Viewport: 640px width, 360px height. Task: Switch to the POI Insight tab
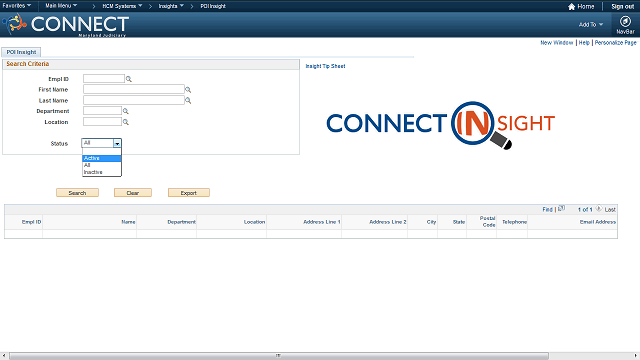click(21, 52)
